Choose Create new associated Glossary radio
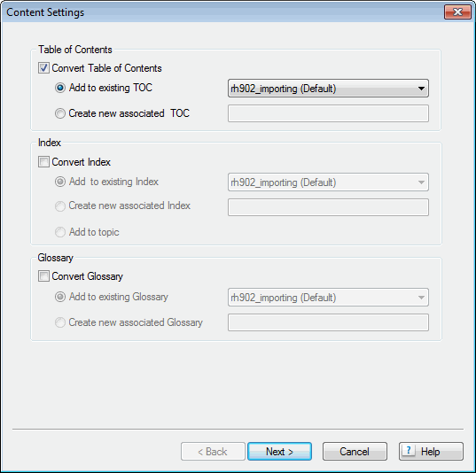 coord(60,322)
